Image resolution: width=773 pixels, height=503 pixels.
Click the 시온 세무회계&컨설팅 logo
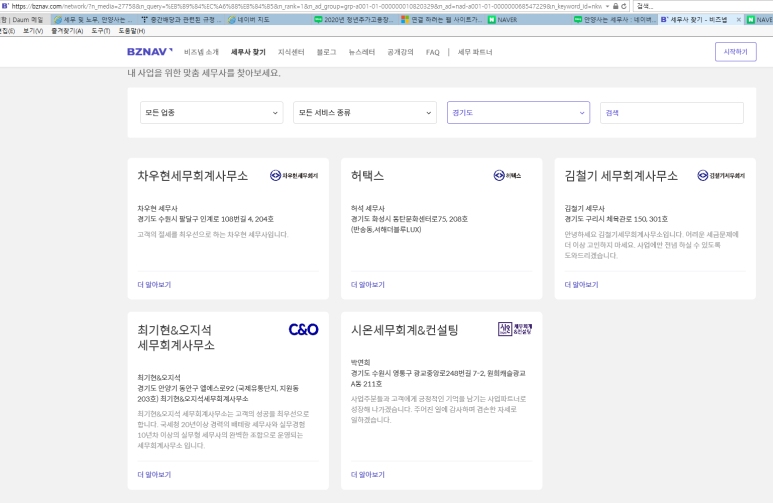tap(515, 329)
